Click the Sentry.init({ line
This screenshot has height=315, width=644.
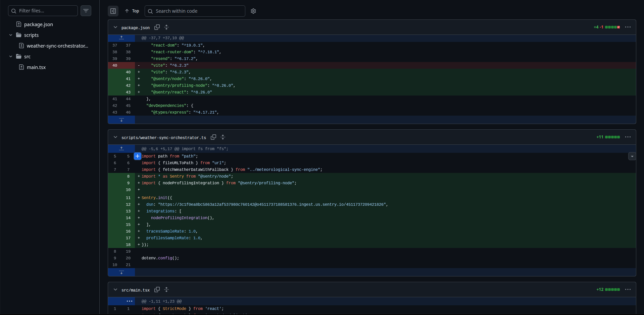pos(372,198)
